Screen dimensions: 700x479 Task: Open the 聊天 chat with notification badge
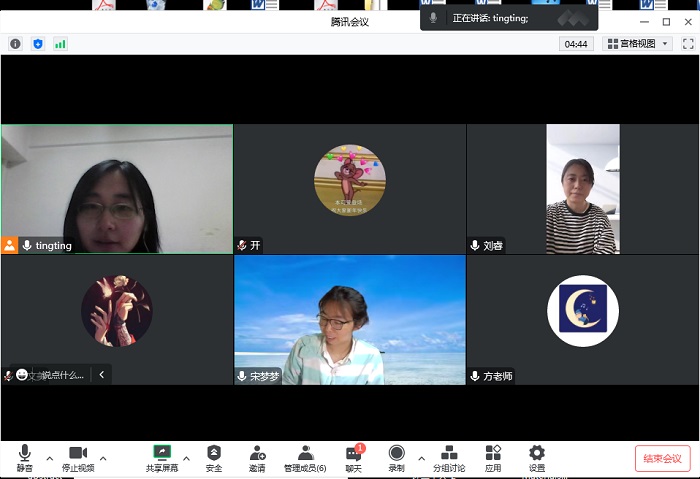(x=353, y=458)
